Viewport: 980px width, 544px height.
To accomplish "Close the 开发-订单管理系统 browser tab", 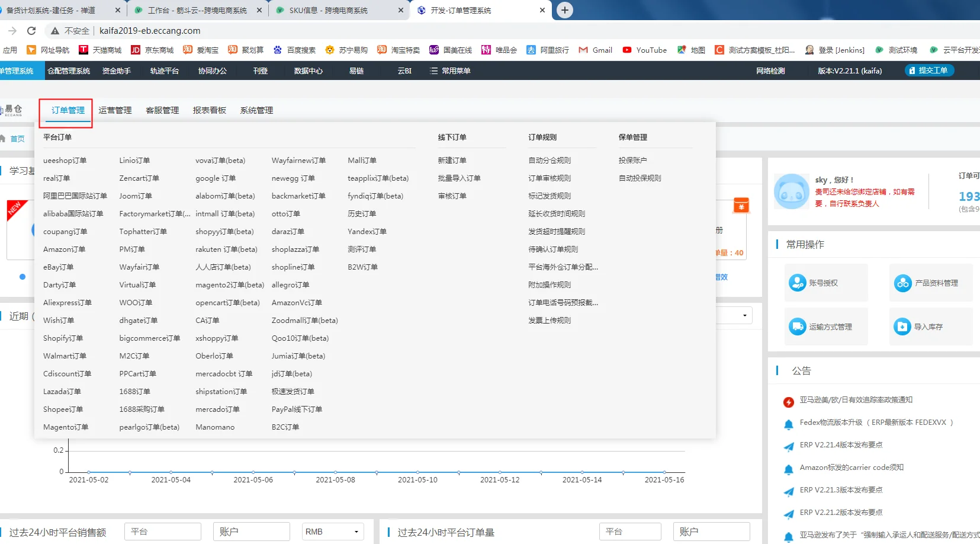I will 542,10.
